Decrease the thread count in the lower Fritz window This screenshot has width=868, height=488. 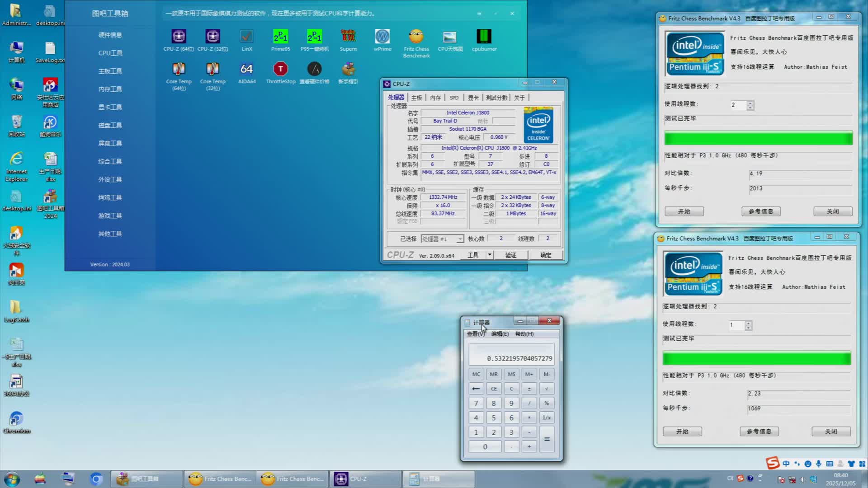(x=749, y=328)
